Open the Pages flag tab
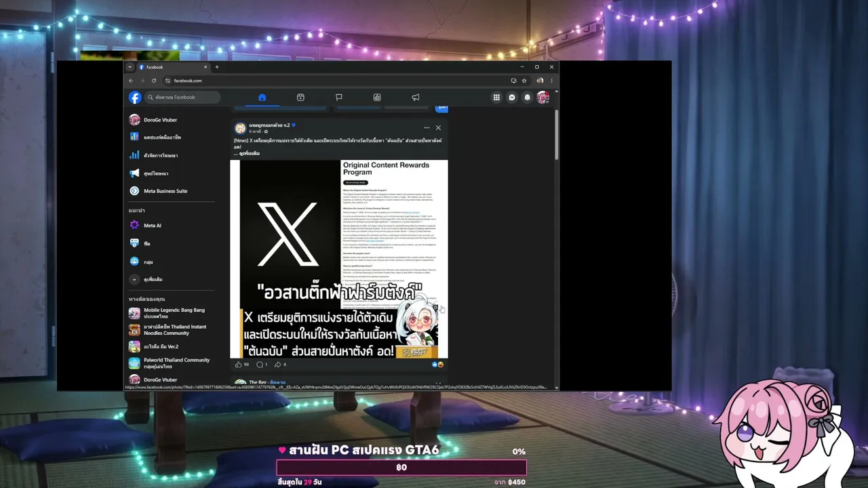This screenshot has height=488, width=868. point(339,98)
